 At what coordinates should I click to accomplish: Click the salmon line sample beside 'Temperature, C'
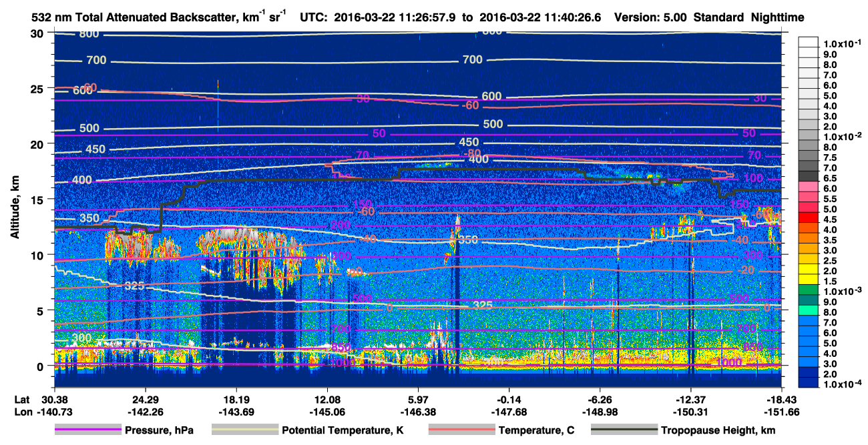[x=461, y=430]
